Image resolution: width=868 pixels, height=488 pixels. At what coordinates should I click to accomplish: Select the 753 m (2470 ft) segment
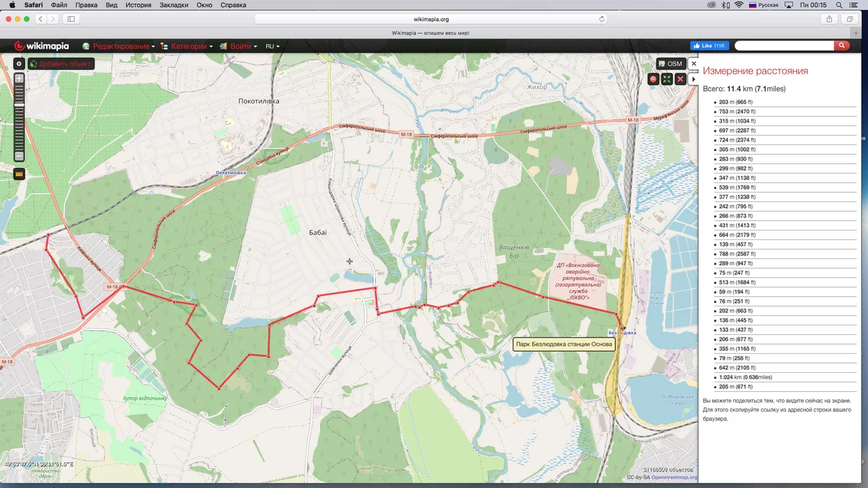click(x=737, y=112)
